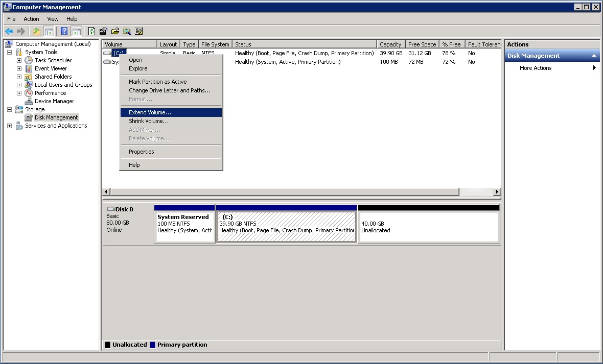
Task: Toggle the Show/Hide Console Tree toolbar button
Action: [x=49, y=31]
